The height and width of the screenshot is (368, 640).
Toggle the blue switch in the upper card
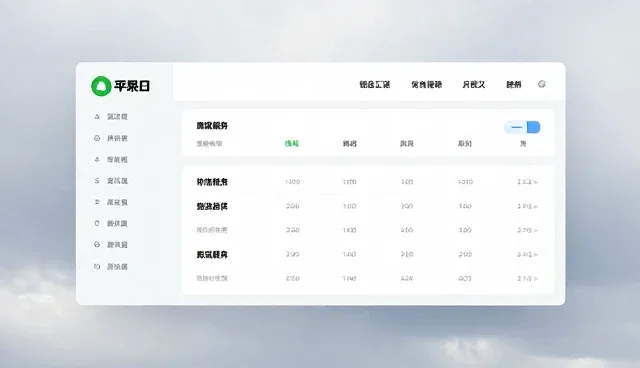(x=522, y=127)
